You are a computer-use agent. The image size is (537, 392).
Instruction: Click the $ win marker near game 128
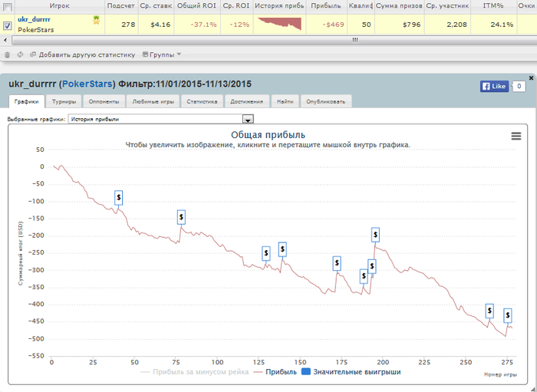tap(266, 253)
